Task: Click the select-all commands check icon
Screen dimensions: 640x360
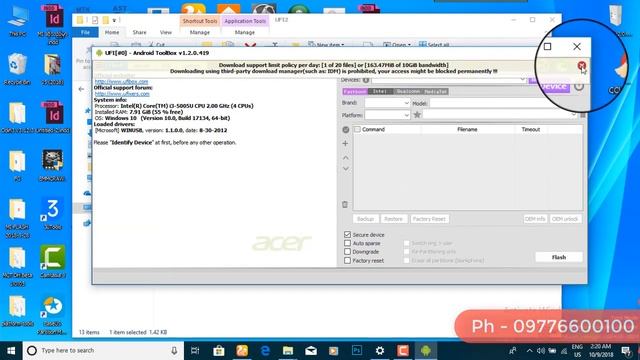Action: pyautogui.click(x=346, y=129)
